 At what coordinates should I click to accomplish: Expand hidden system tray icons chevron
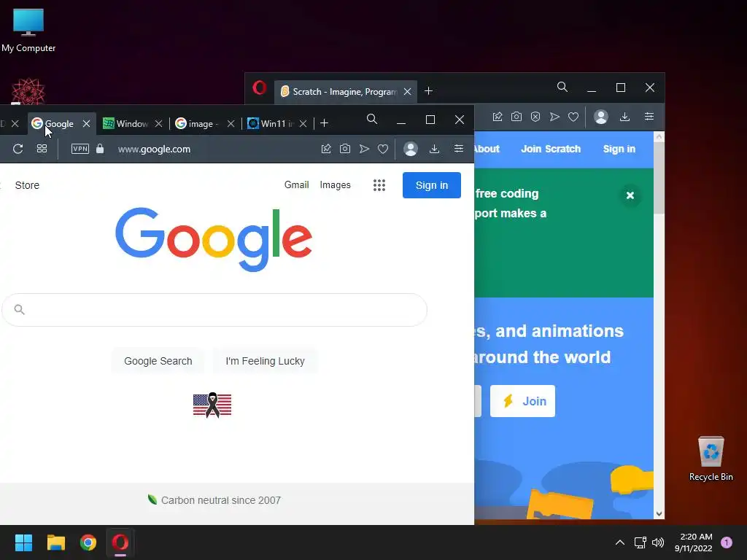pos(620,542)
